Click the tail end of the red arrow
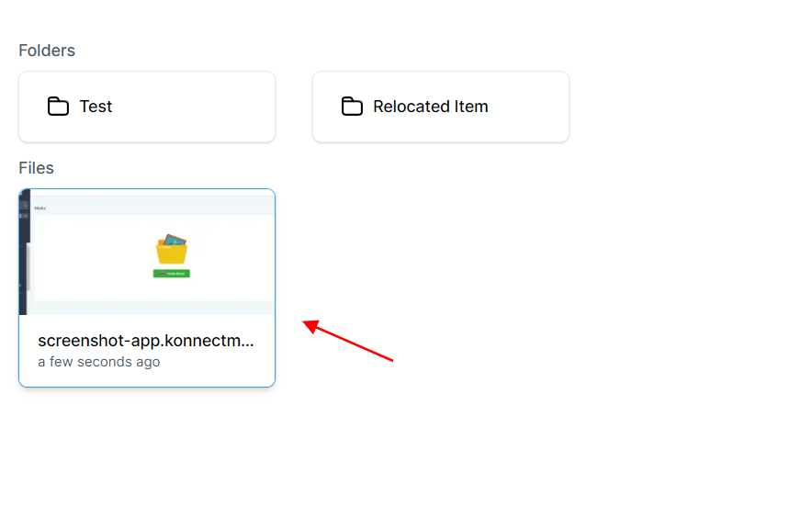Viewport: 812px width, 529px height. coord(391,359)
